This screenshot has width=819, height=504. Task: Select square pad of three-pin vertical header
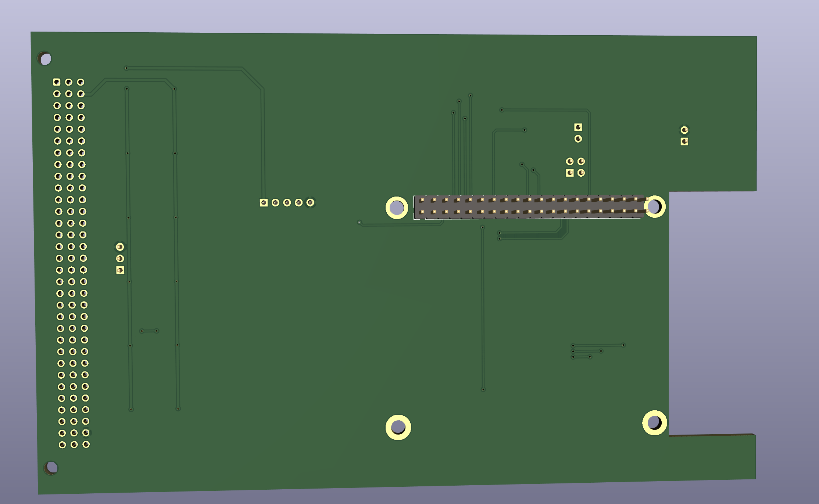pyautogui.click(x=120, y=270)
